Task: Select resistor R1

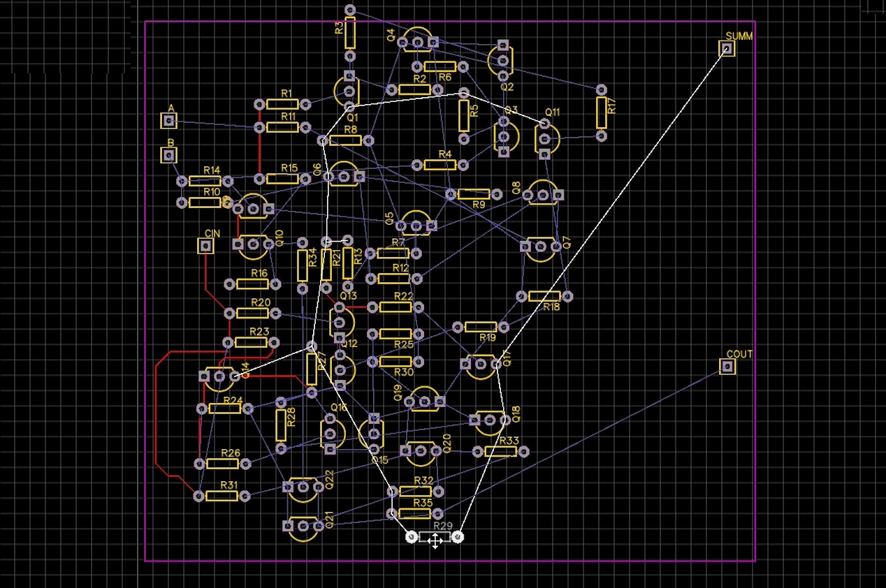Action: pyautogui.click(x=282, y=104)
